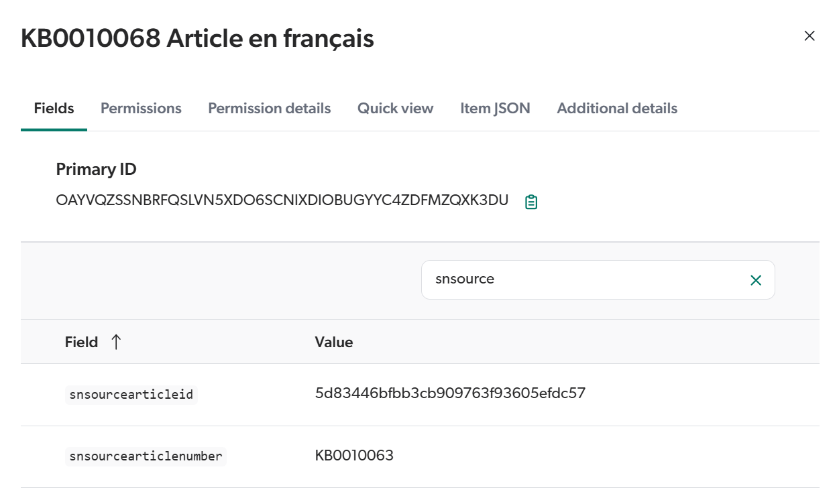Screen dimensions: 839x504
Task: Click the Primary ID heading
Action: [x=96, y=170]
